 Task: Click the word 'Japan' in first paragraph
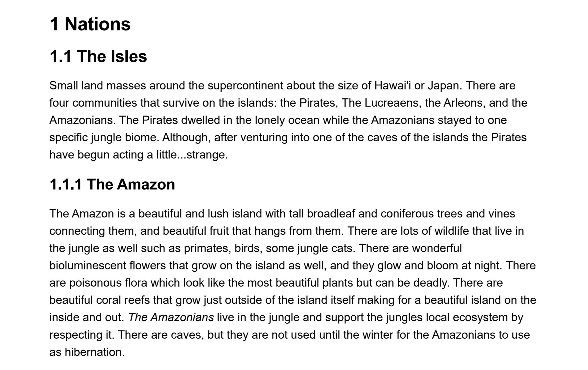(x=443, y=86)
